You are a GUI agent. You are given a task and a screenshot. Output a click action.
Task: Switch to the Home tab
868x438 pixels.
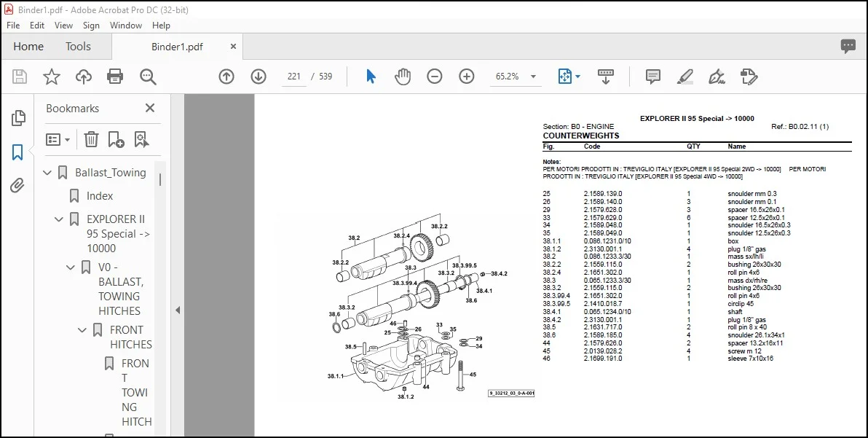point(28,47)
